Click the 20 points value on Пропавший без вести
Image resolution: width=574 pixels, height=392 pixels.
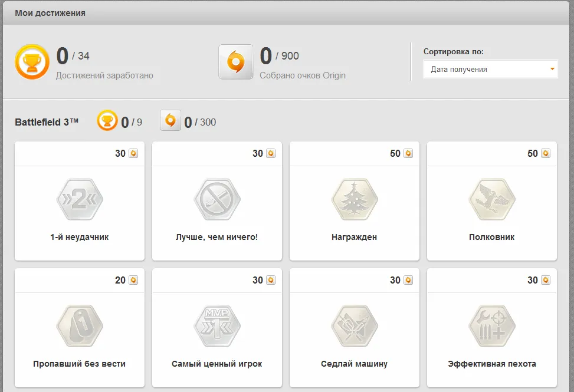pos(120,280)
